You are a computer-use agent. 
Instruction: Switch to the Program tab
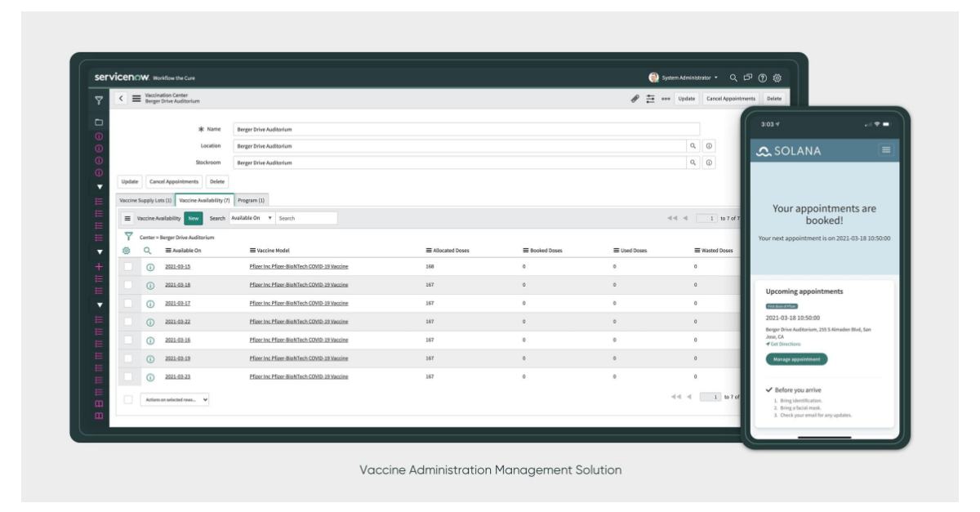tap(252, 199)
